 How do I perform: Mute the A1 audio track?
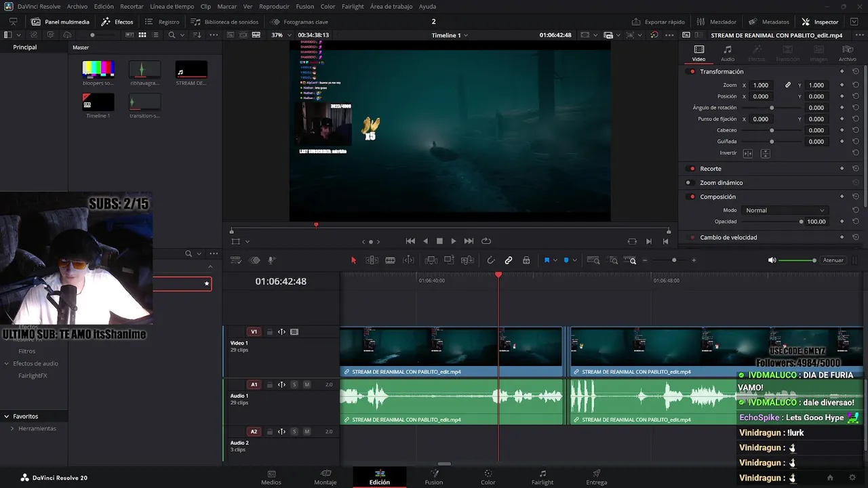(307, 385)
